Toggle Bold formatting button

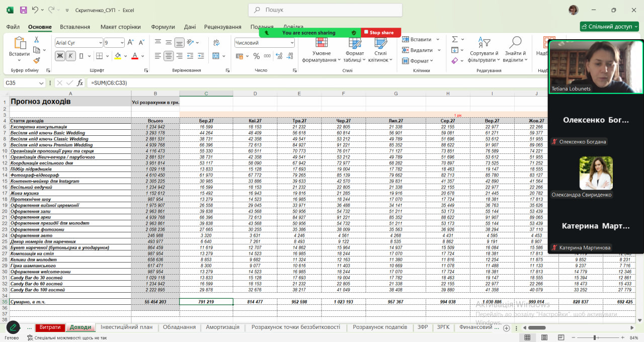click(x=60, y=56)
